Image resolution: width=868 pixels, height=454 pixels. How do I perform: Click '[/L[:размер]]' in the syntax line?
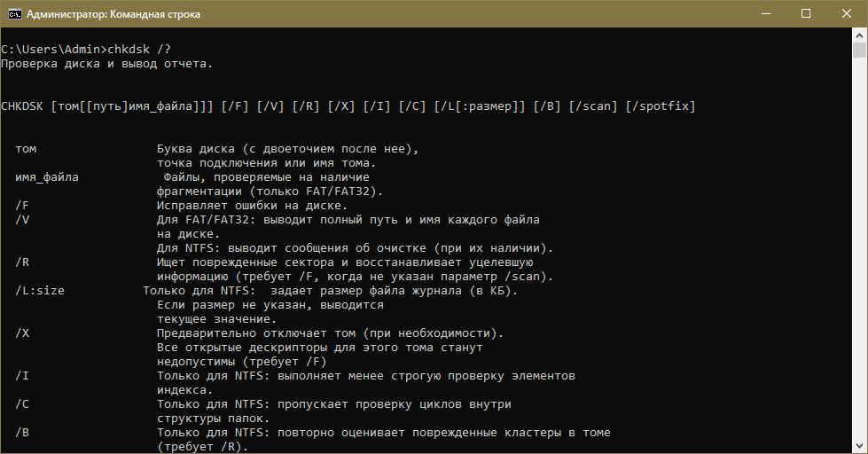[x=480, y=106]
